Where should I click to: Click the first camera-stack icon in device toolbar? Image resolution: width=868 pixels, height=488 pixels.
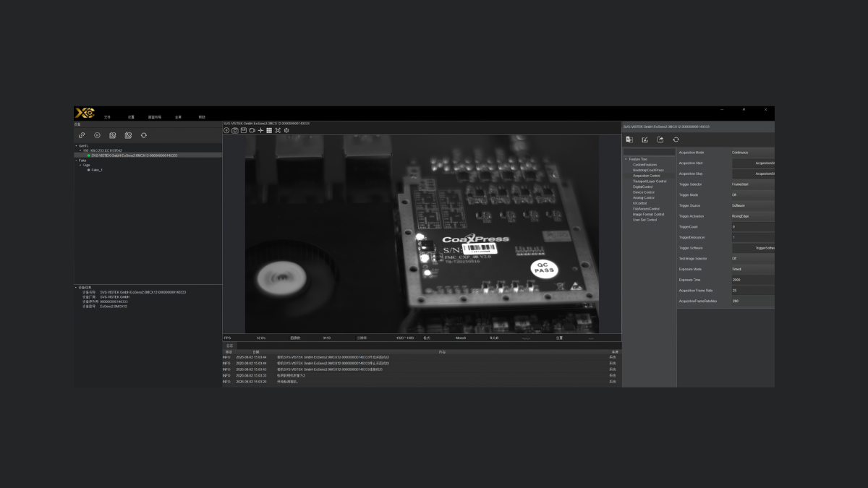(113, 135)
